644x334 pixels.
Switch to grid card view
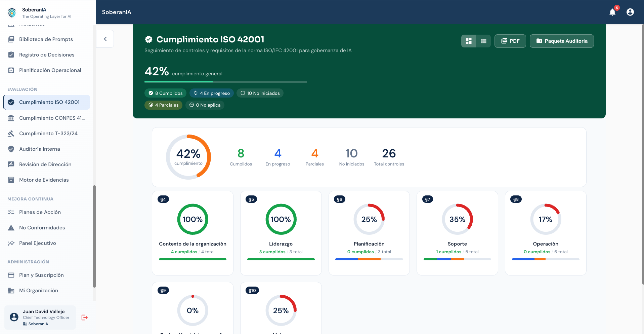469,41
